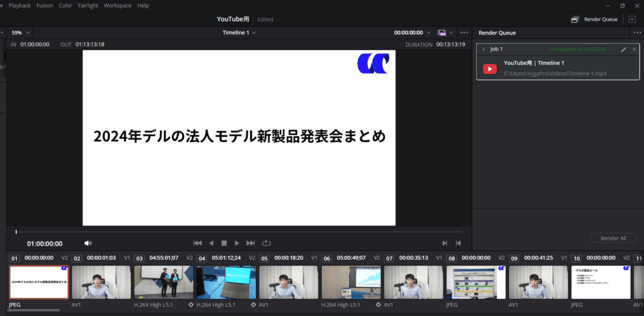Click clip 06 timecode 05:00:49;07
The image size is (644, 316).
[x=351, y=258]
